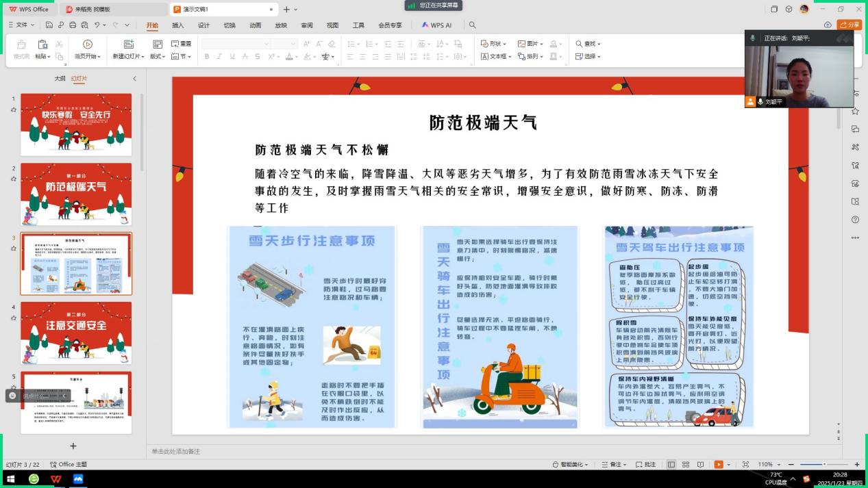The image size is (868, 488).
Task: Toggle star mark on slide 1
Action: pyautogui.click(x=13, y=109)
